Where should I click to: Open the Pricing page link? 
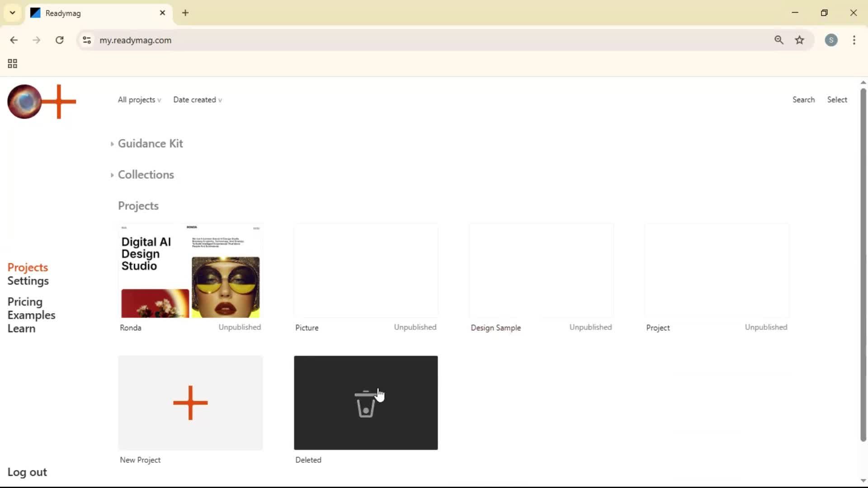[25, 301]
